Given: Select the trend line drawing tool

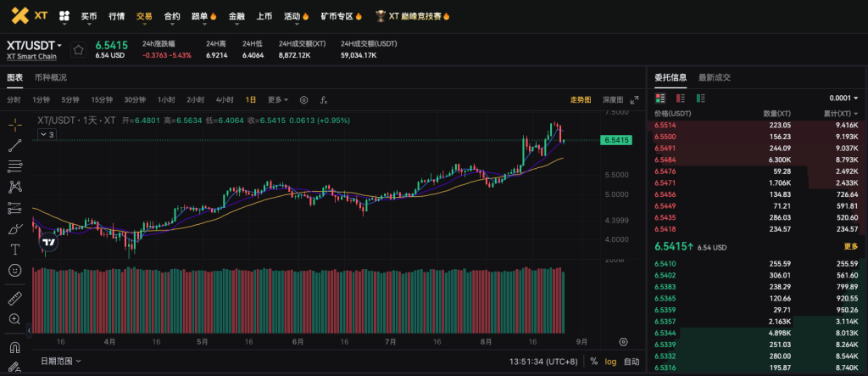Looking at the screenshot, I should (15, 145).
